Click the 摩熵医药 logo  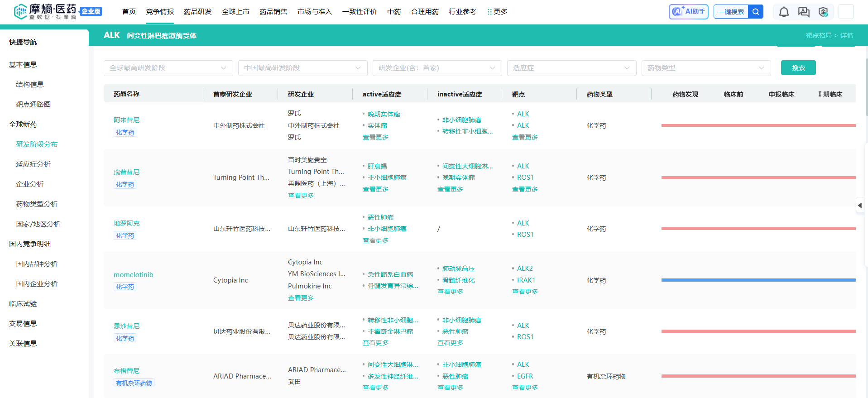pos(45,11)
